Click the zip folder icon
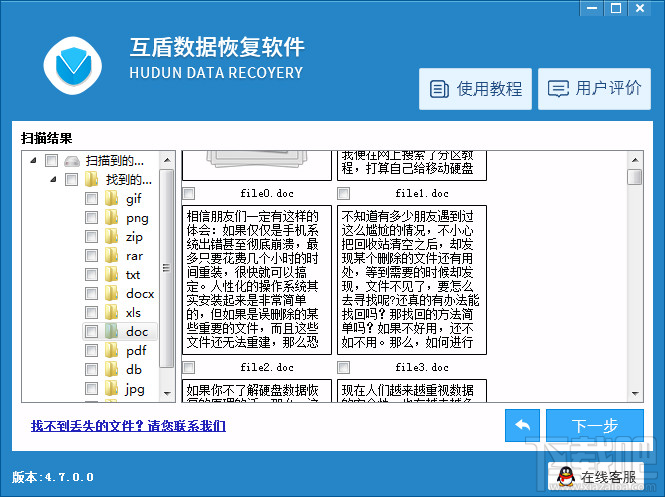 pos(112,236)
